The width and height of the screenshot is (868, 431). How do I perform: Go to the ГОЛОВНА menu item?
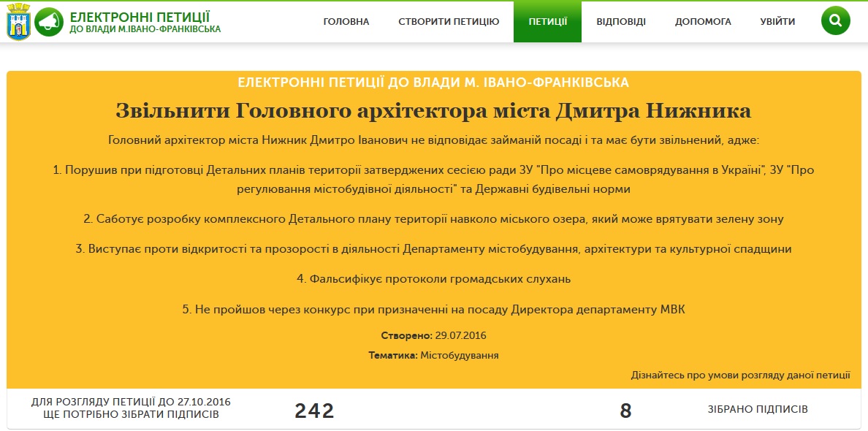(x=346, y=22)
